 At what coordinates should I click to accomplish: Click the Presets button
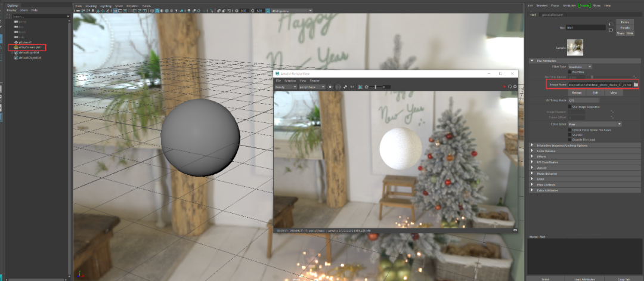click(625, 27)
